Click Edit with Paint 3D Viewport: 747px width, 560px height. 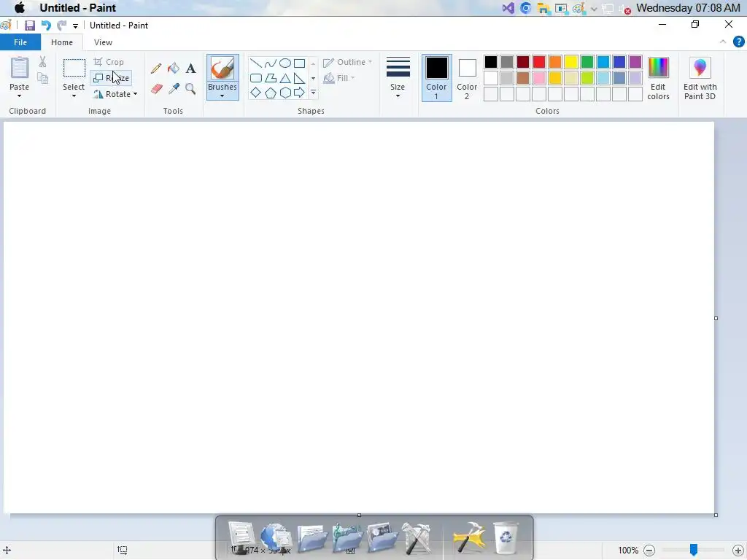click(700, 79)
